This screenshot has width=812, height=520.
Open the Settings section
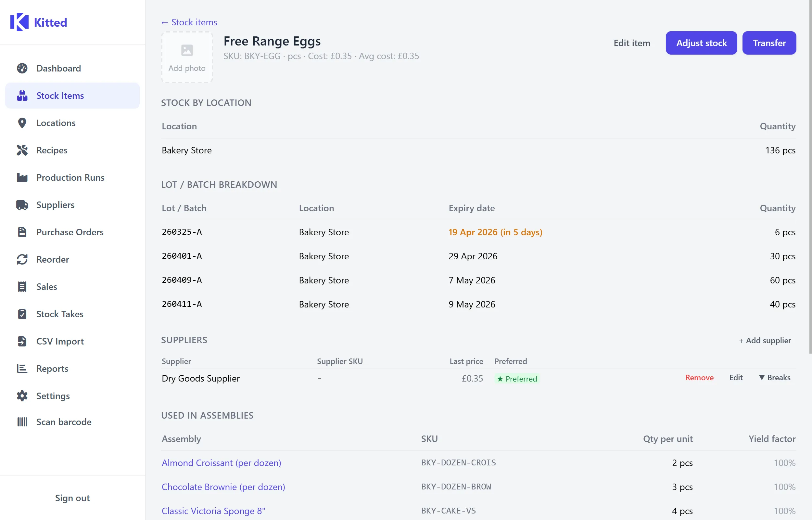point(53,396)
